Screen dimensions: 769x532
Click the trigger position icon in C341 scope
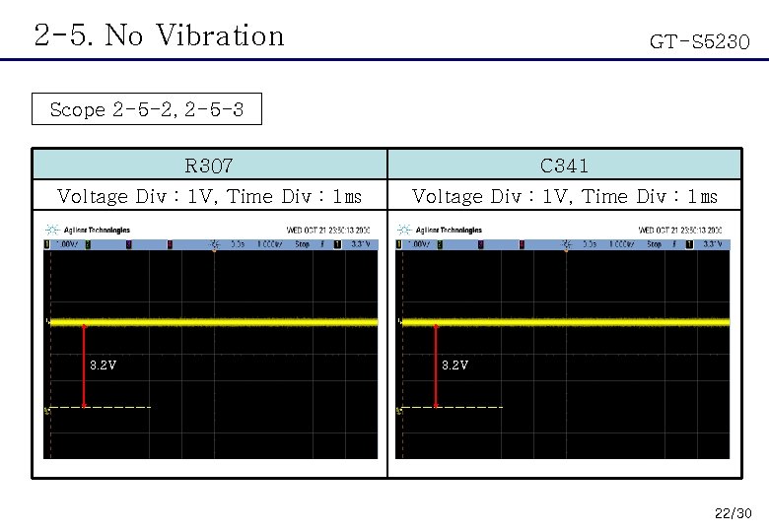pos(567,244)
